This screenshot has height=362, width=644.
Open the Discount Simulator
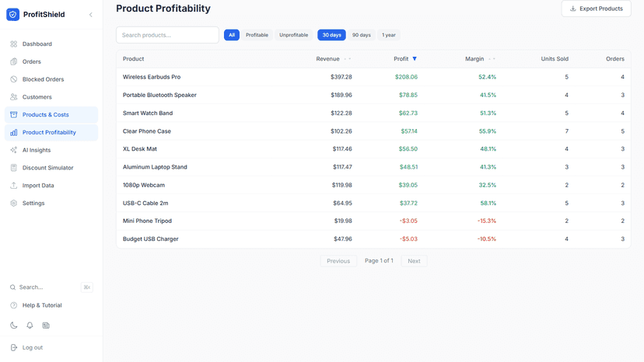(51, 168)
